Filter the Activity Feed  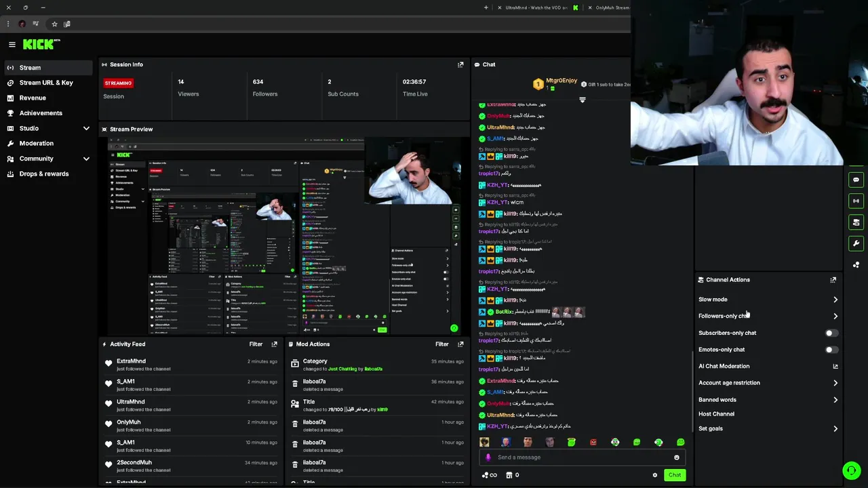click(x=256, y=344)
